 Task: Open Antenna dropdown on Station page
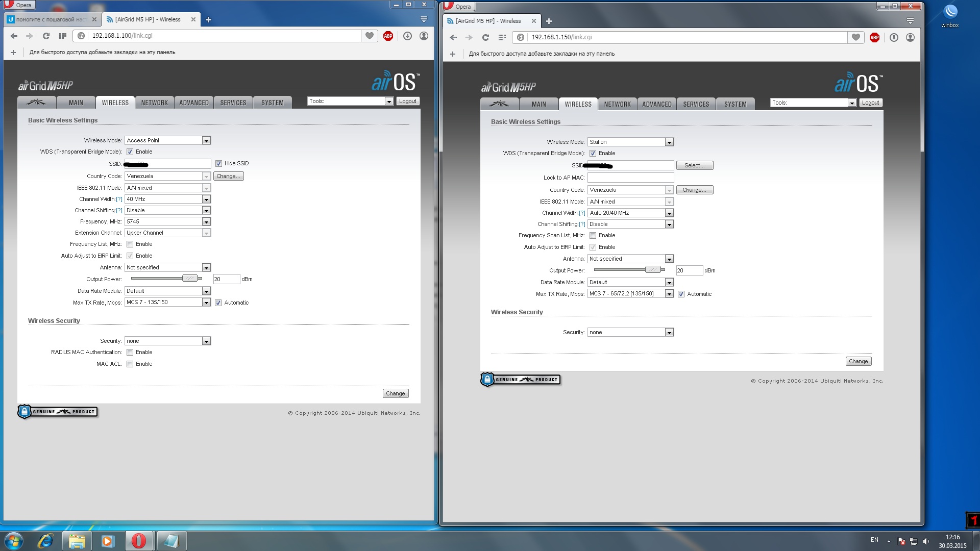pos(630,259)
